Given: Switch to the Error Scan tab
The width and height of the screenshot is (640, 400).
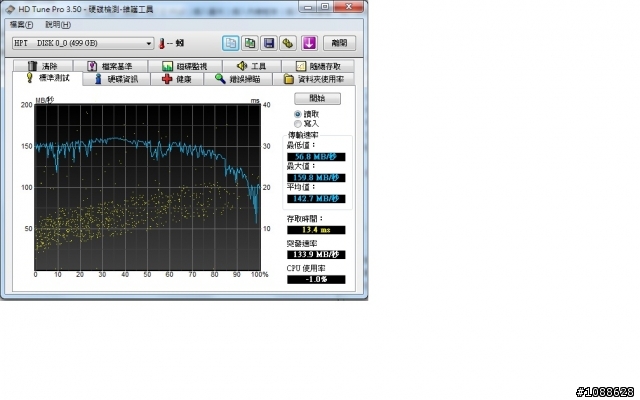Looking at the screenshot, I should (238, 79).
